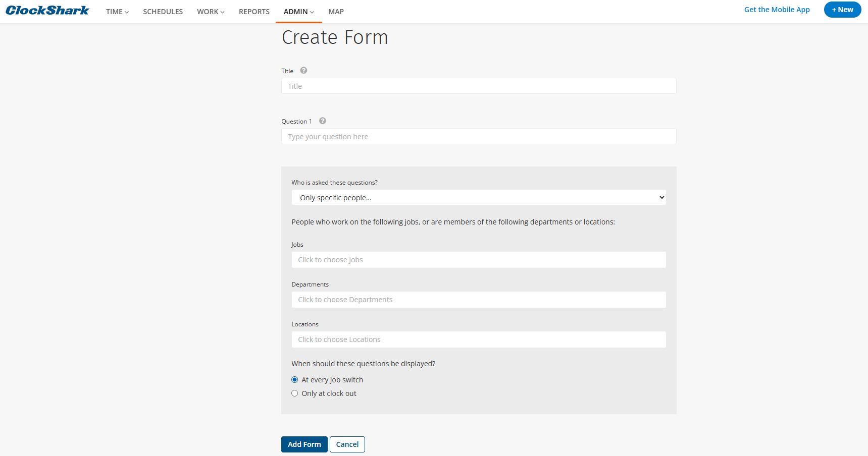Cancel form creation
The image size is (868, 456).
[x=347, y=444]
